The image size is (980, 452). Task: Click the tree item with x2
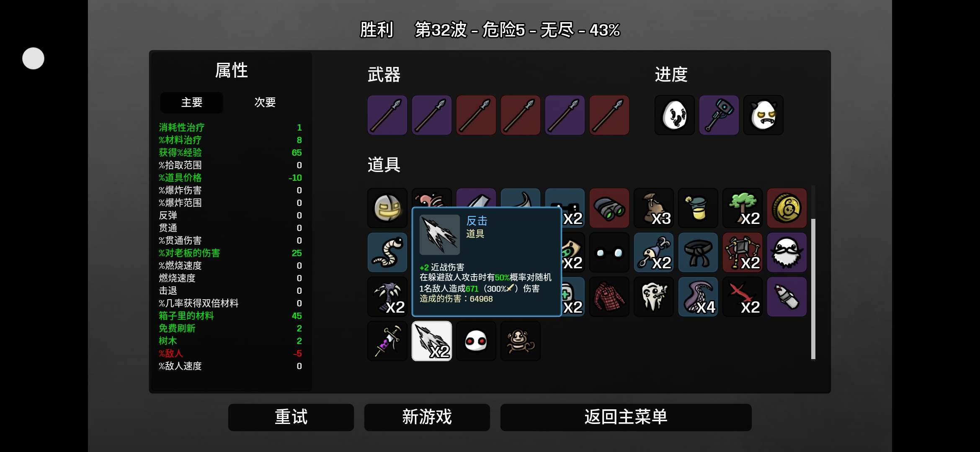pyautogui.click(x=742, y=208)
